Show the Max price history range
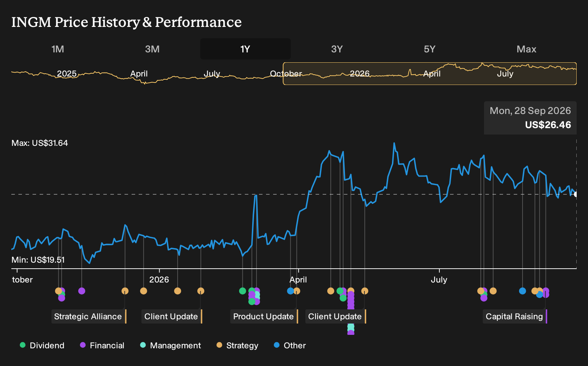This screenshot has width=588, height=366. [526, 49]
